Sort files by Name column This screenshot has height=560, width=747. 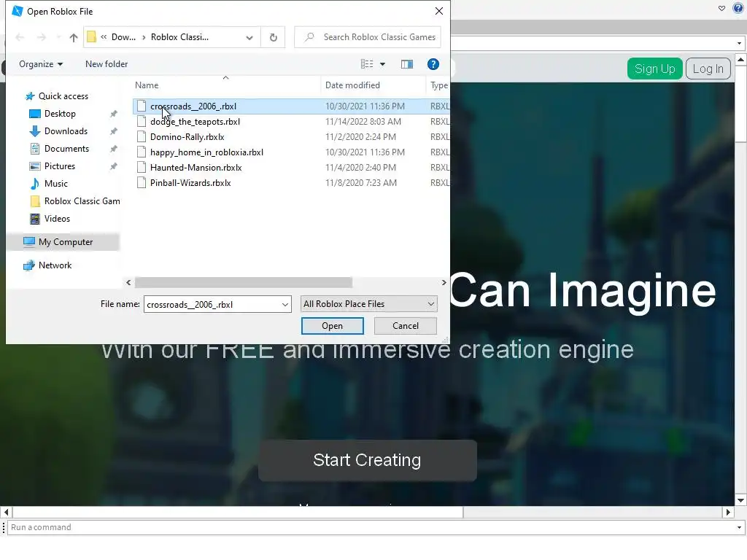[x=147, y=85]
